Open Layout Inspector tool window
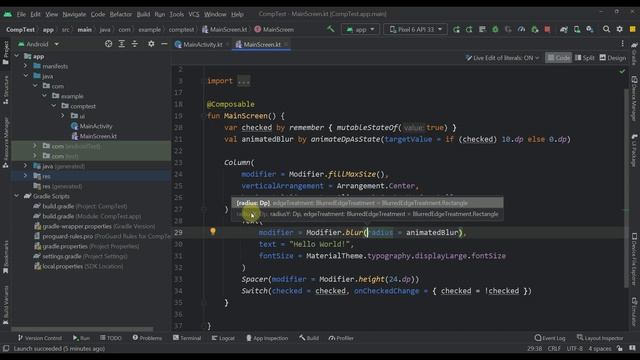Viewport: 640px width, 360px height. tap(600, 338)
